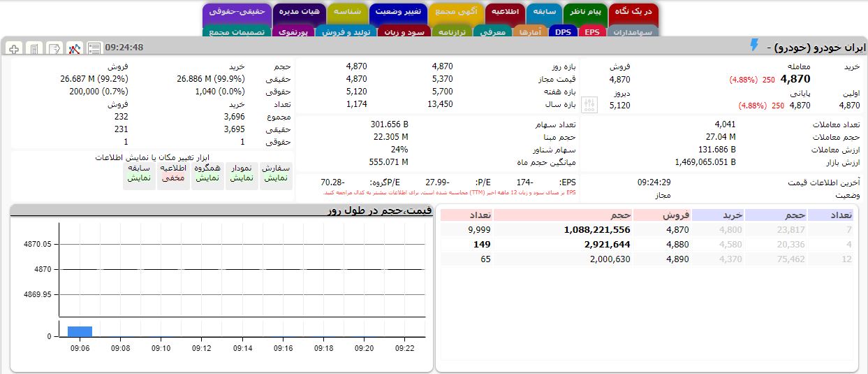Toggle the سابقه display switch
The image size is (868, 374).
pos(139,178)
